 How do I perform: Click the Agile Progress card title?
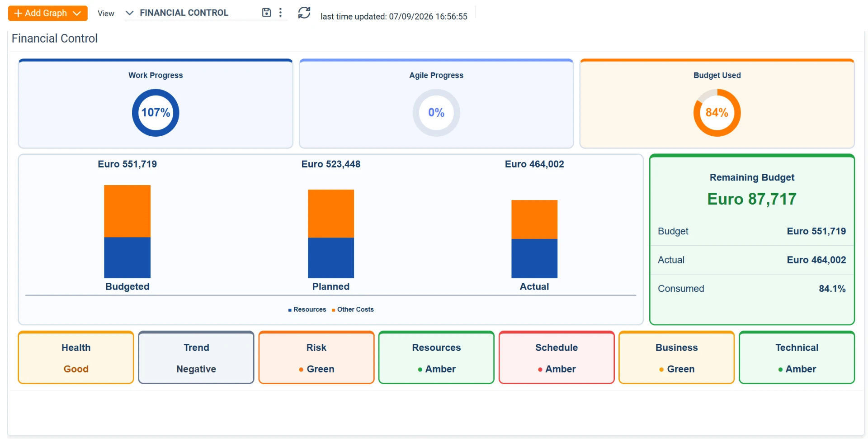(436, 75)
